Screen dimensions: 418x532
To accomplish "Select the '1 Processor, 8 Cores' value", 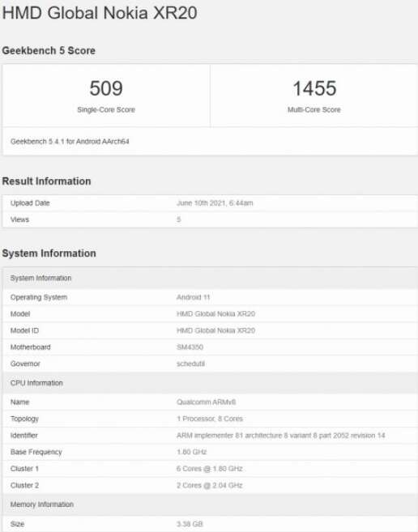I will tap(210, 419).
